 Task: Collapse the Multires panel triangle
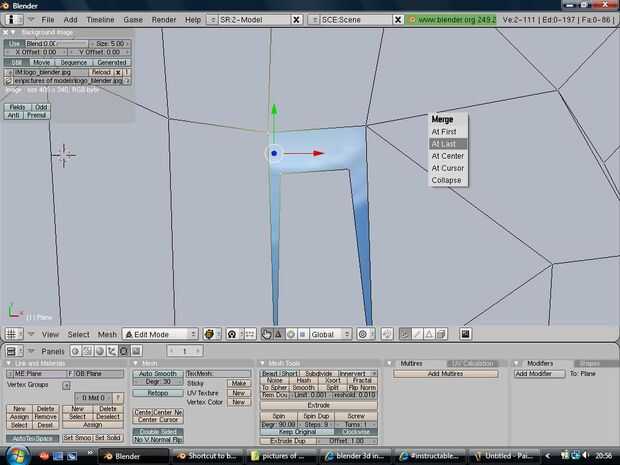coord(389,363)
